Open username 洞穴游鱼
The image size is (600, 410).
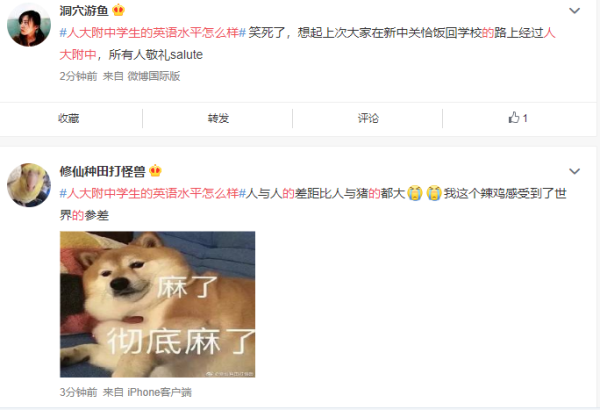click(84, 11)
